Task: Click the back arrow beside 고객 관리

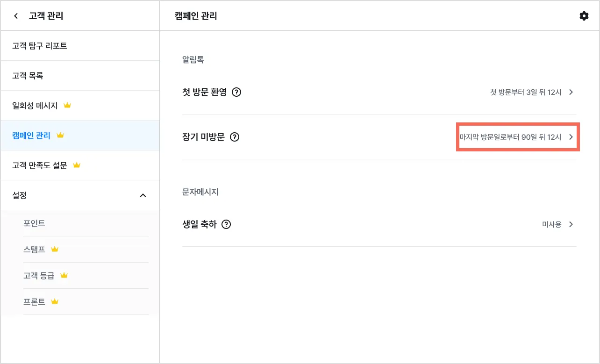Action: click(16, 16)
